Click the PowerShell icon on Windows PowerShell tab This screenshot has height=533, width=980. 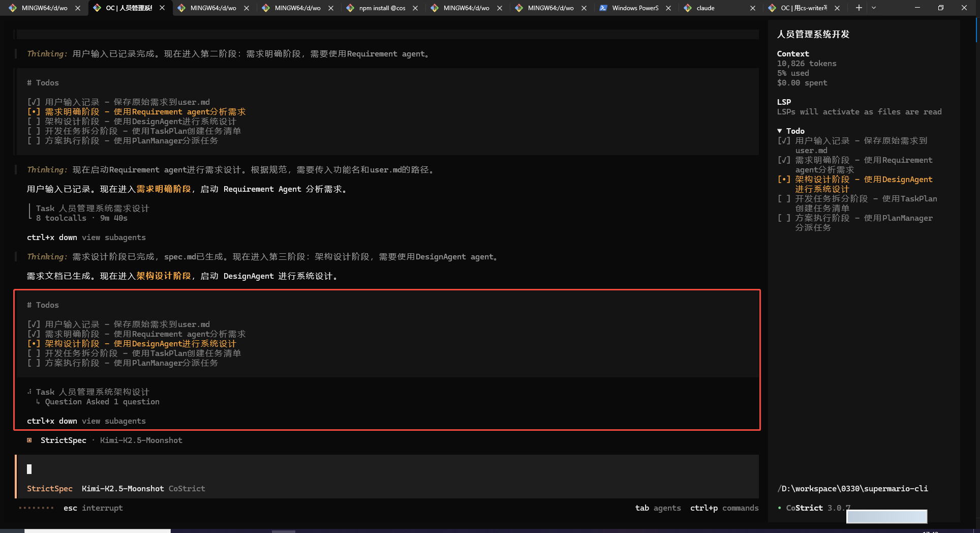pyautogui.click(x=603, y=8)
